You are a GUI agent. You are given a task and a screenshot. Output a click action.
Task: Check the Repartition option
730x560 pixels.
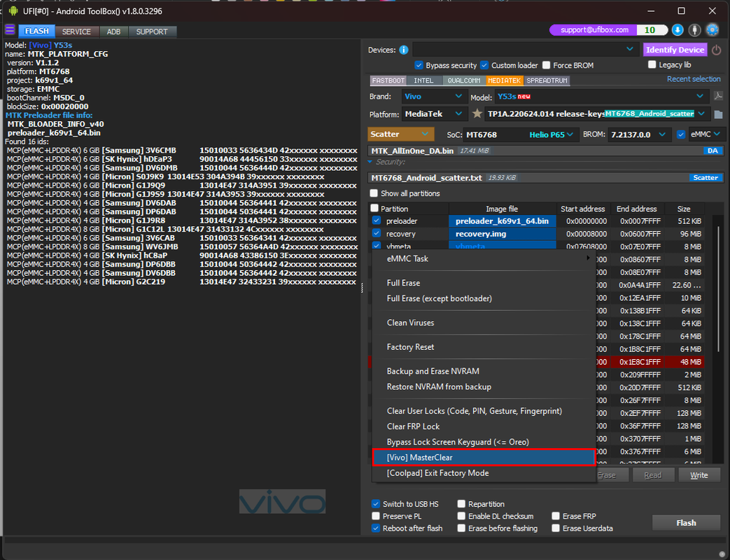tap(461, 504)
